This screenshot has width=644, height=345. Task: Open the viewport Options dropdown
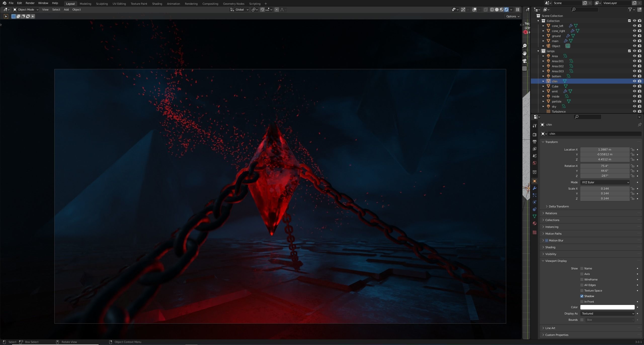coord(513,16)
